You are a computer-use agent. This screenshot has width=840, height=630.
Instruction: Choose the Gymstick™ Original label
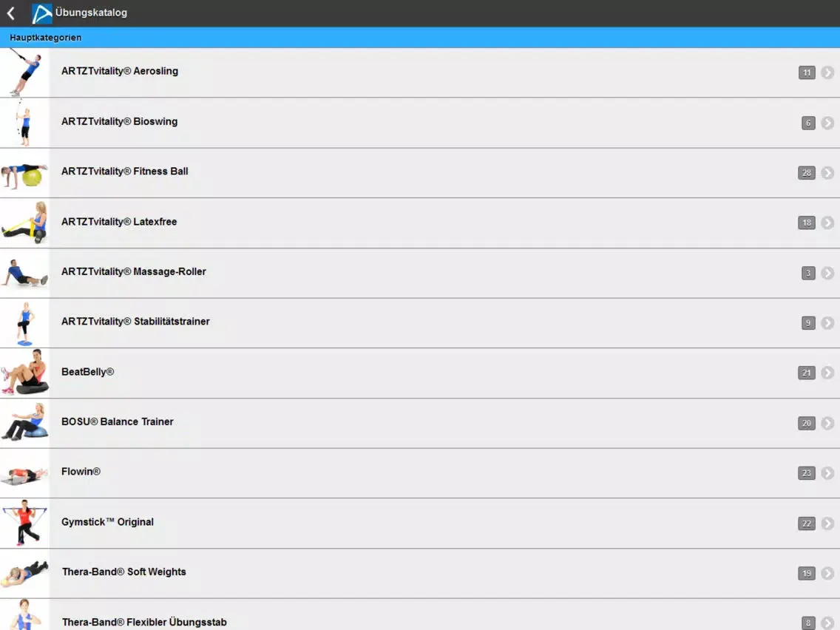107,522
